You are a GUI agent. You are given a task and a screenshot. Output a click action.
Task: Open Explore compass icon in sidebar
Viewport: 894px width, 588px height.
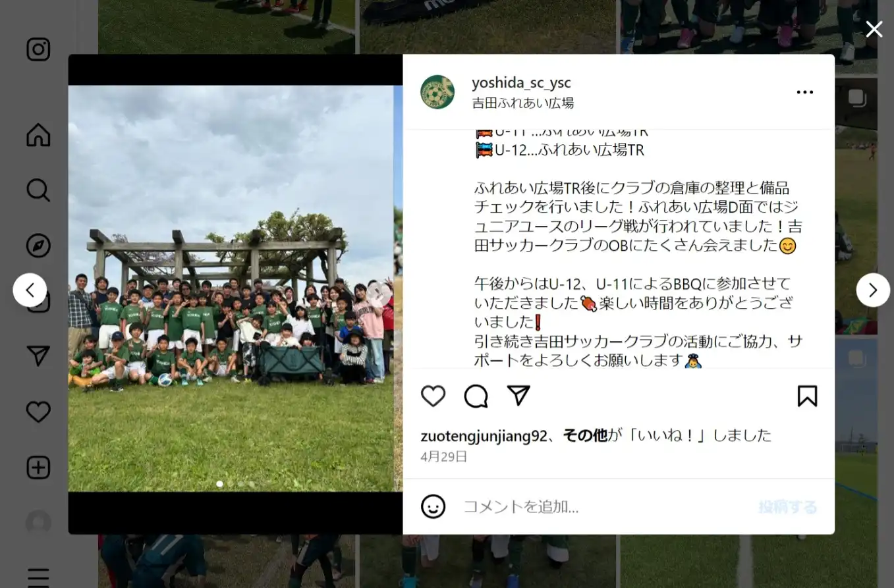point(38,246)
